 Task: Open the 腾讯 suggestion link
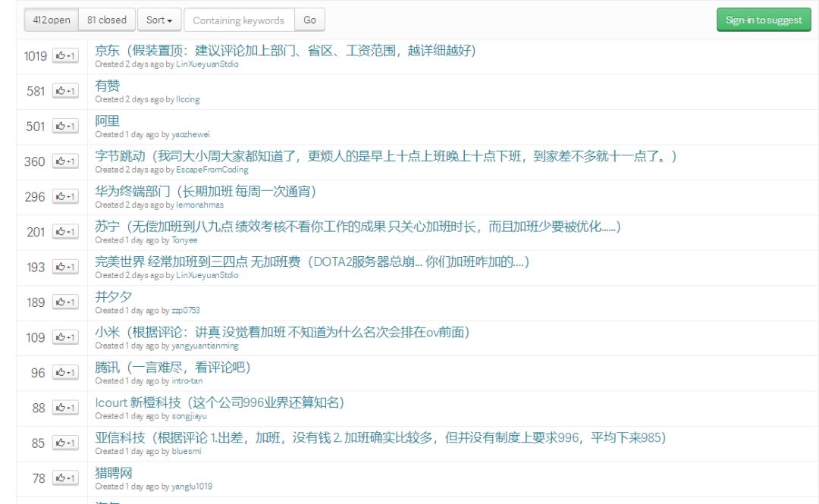pos(173,367)
